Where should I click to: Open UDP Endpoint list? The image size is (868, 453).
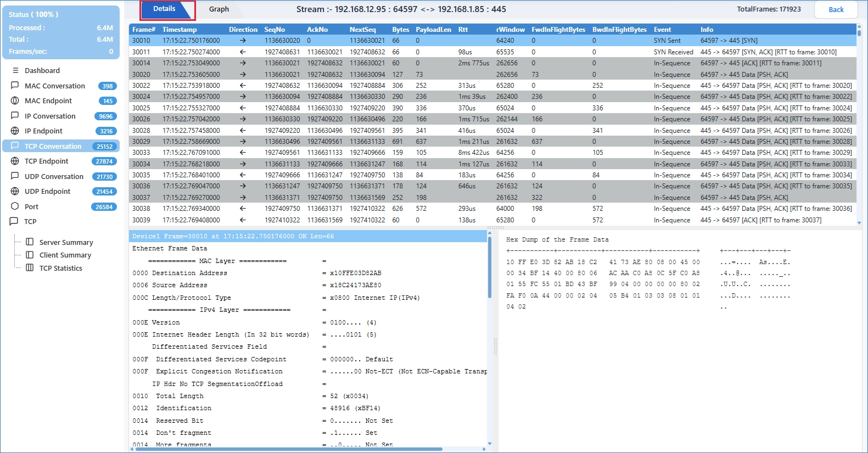[47, 191]
